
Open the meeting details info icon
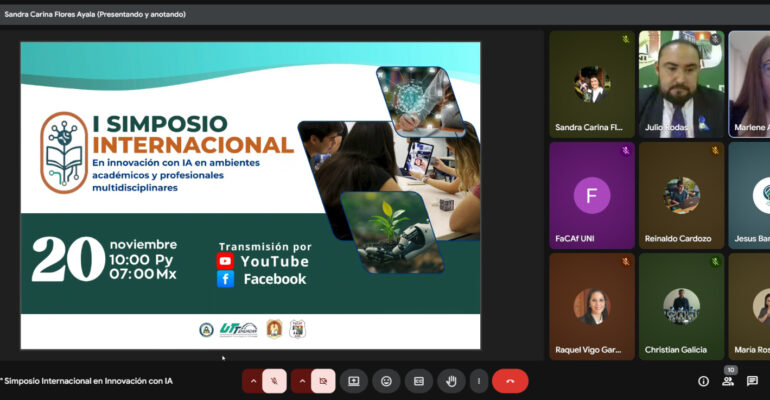coord(703,381)
